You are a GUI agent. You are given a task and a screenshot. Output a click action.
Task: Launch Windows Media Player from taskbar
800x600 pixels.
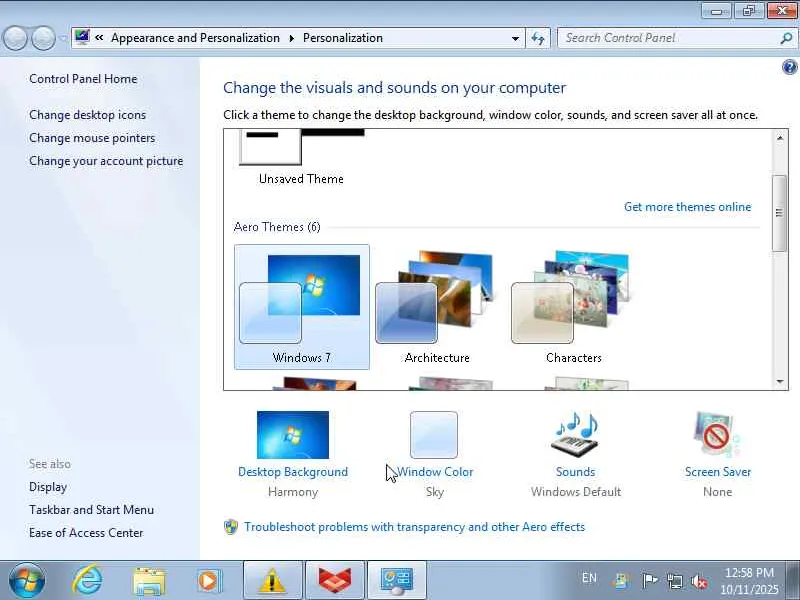click(208, 581)
